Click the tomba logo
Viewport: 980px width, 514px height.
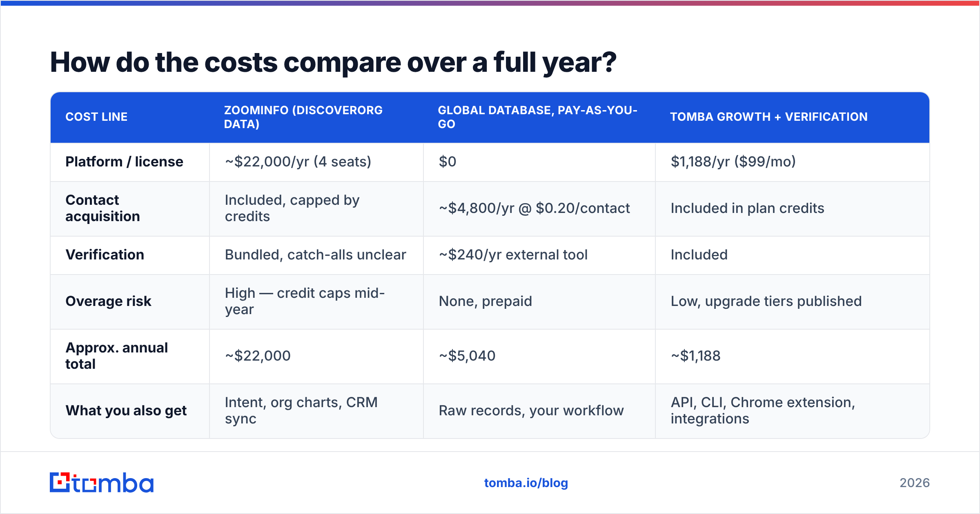tap(102, 483)
